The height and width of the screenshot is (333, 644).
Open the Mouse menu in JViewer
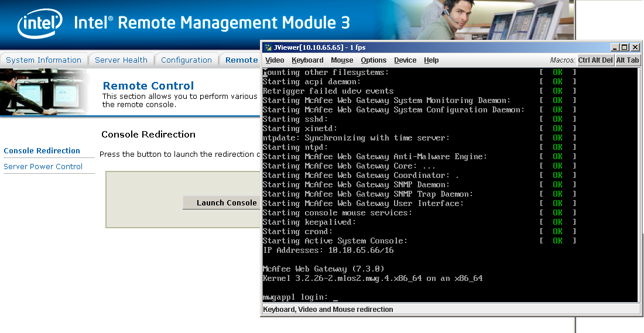[x=342, y=60]
